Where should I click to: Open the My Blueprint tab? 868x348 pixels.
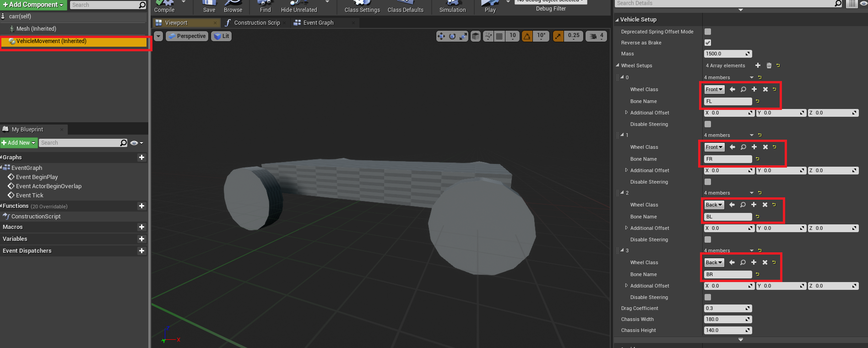33,130
